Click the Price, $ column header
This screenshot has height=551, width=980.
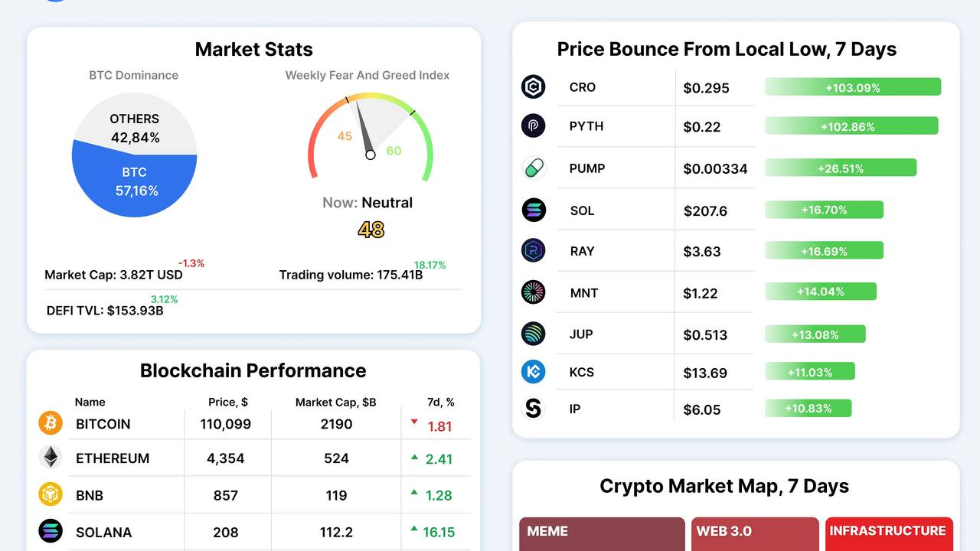tap(228, 402)
